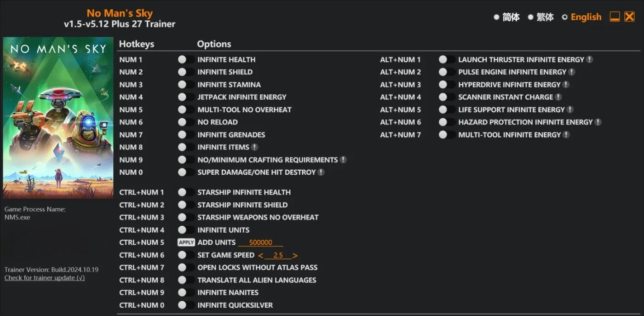The width and height of the screenshot is (644, 316).
Task: Click the info icon beside HYPERDRIVE INFINITE ENERGY
Action: coord(566,85)
